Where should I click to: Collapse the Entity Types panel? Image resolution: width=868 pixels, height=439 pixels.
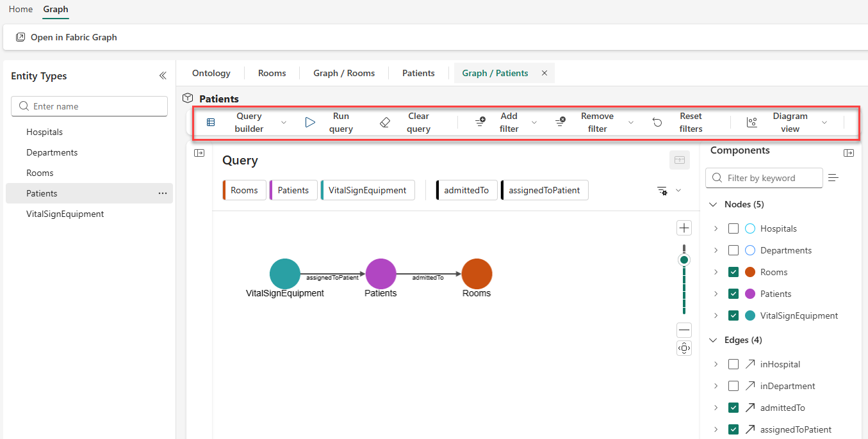tap(163, 76)
